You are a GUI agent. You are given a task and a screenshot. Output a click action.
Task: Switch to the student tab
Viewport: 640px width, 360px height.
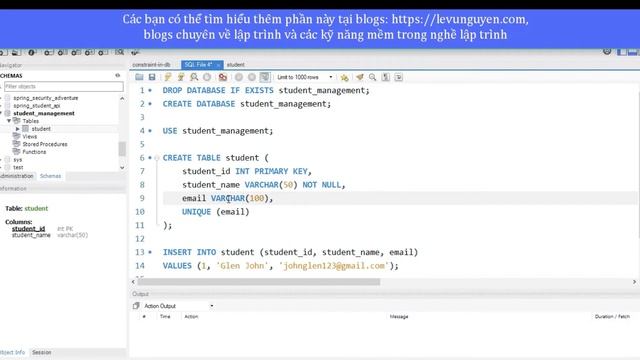[x=236, y=64]
